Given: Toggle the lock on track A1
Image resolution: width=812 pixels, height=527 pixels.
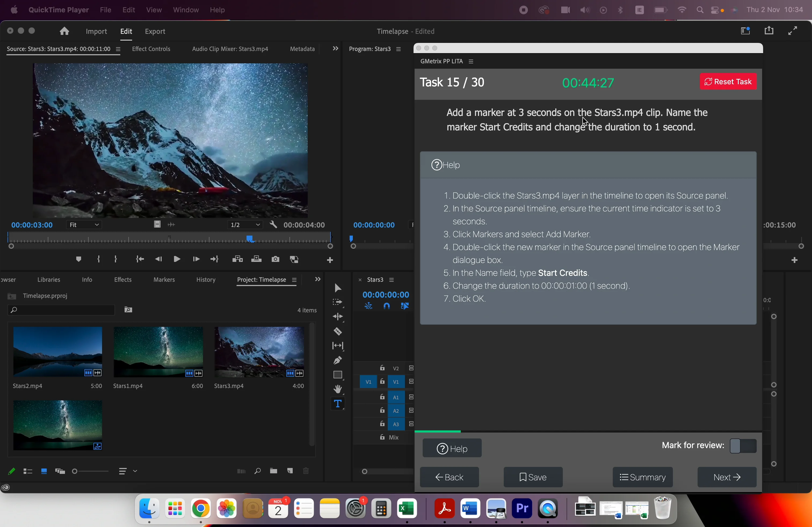Looking at the screenshot, I should (382, 397).
